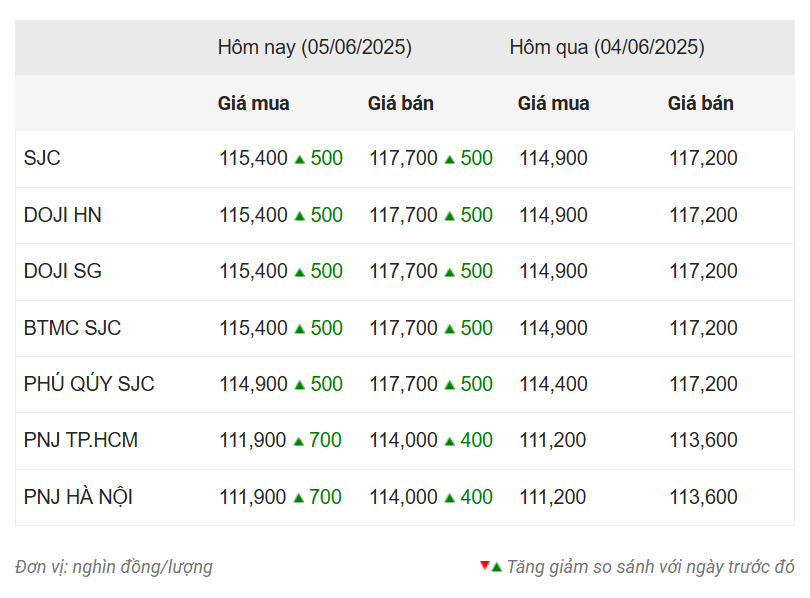Click the up arrow beside SJC sell price 117,700
Screen dimensions: 810x598
[449, 159]
